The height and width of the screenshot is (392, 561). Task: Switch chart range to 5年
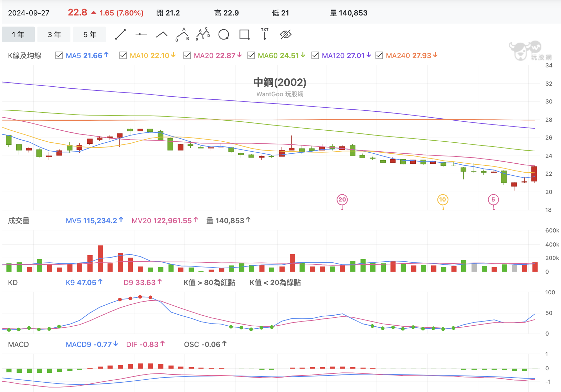[90, 34]
